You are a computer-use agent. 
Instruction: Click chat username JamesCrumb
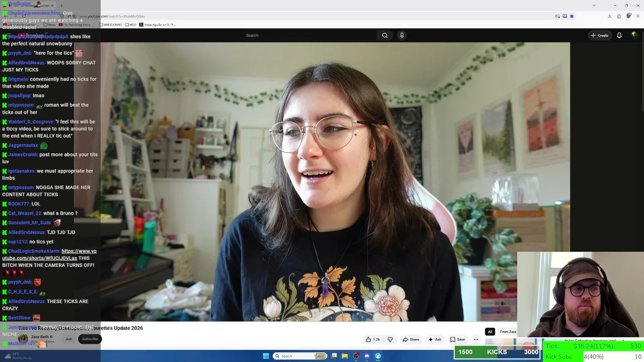point(23,154)
